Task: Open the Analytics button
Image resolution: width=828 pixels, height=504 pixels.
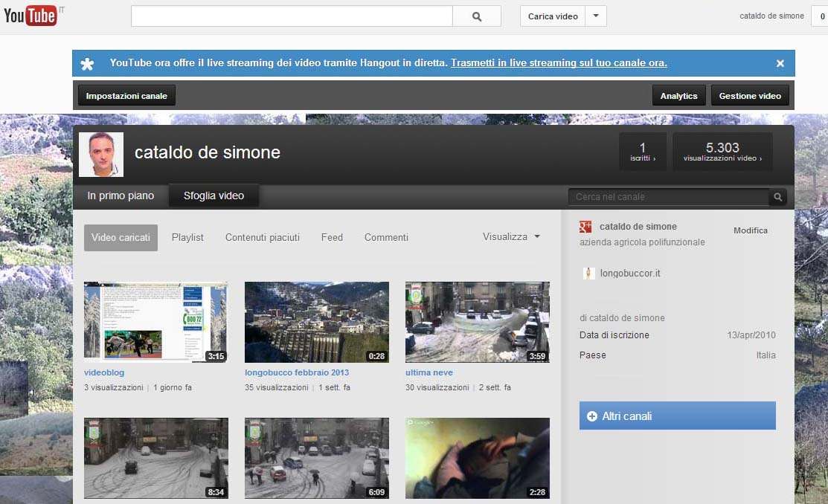Action: pyautogui.click(x=678, y=96)
